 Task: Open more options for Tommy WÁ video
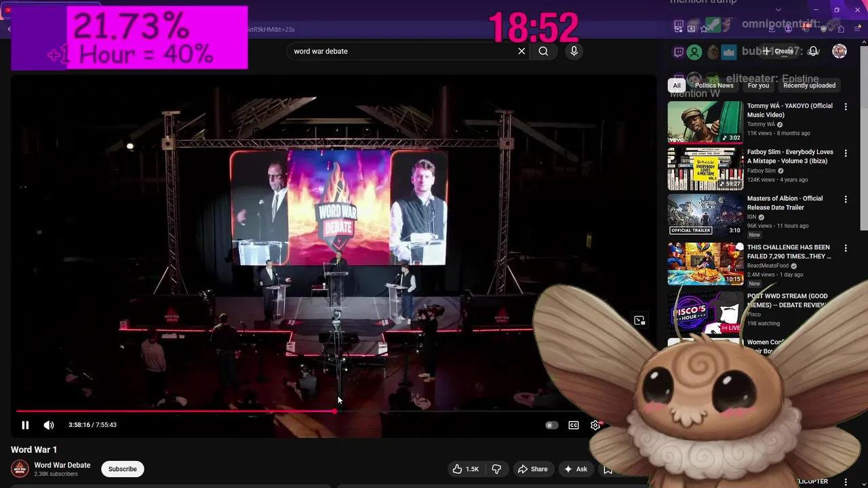click(846, 107)
